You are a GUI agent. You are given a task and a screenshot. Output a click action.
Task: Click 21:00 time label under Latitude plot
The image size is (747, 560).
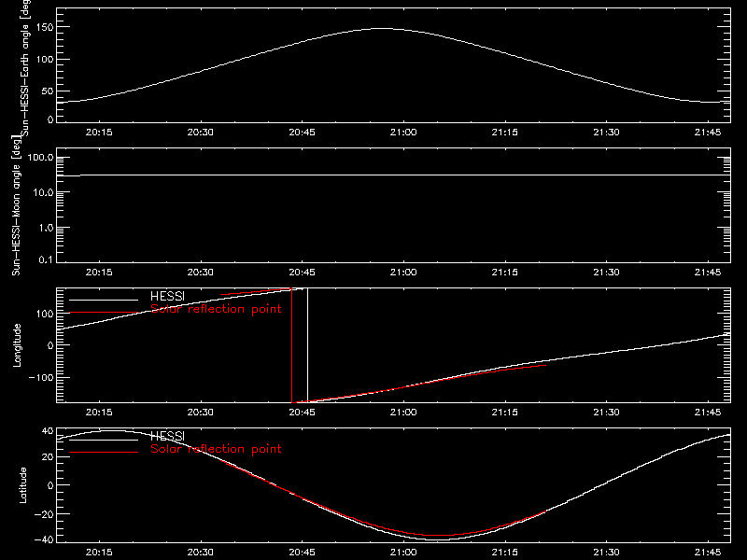tap(403, 553)
